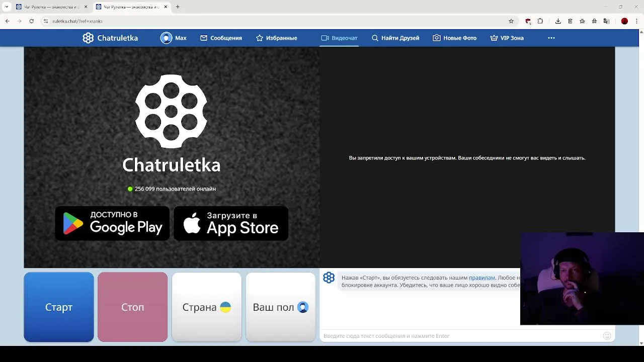Open the tab search dropdown arrow
644x362 pixels.
(7, 7)
